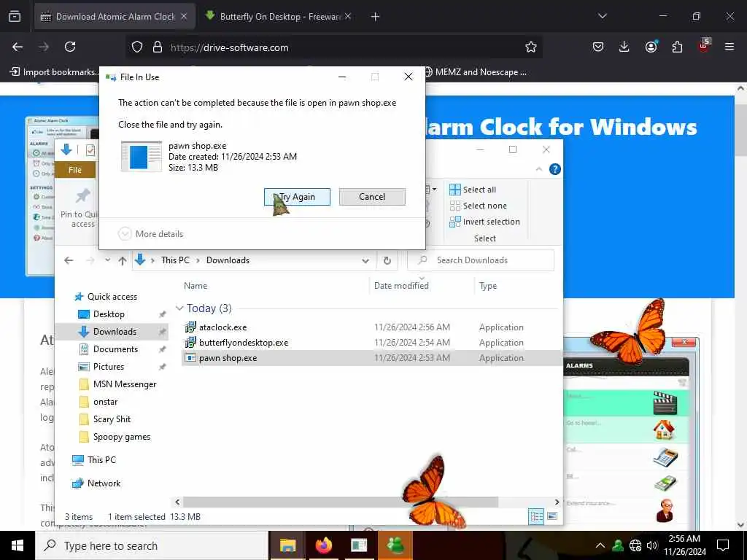Image resolution: width=747 pixels, height=560 pixels.
Task: Switch Explorer to details view icon
Action: pos(536,517)
